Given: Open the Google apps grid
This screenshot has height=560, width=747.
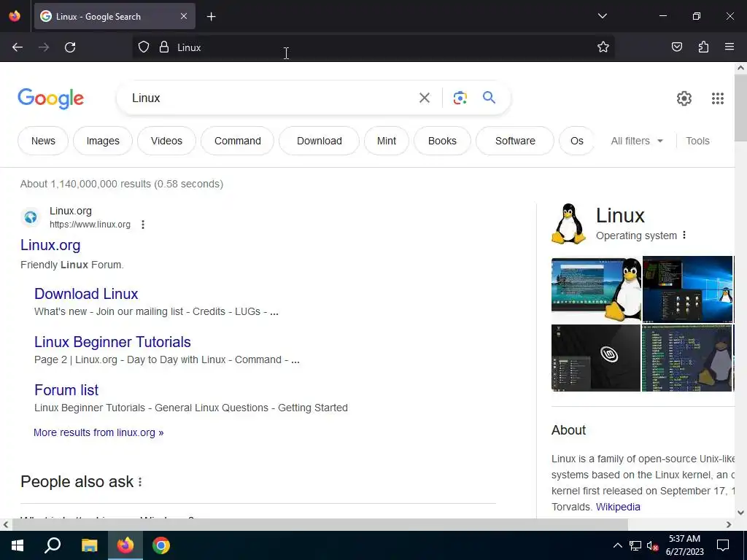Looking at the screenshot, I should pos(718,98).
